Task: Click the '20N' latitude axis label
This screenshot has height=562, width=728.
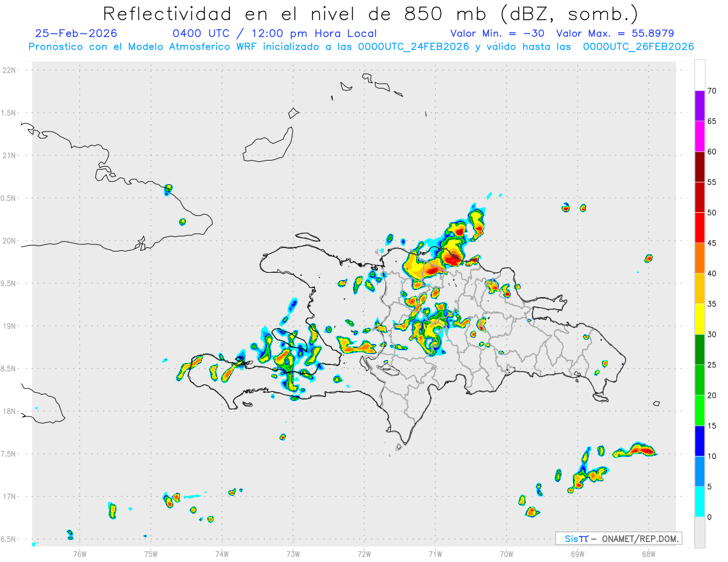Action: point(10,241)
